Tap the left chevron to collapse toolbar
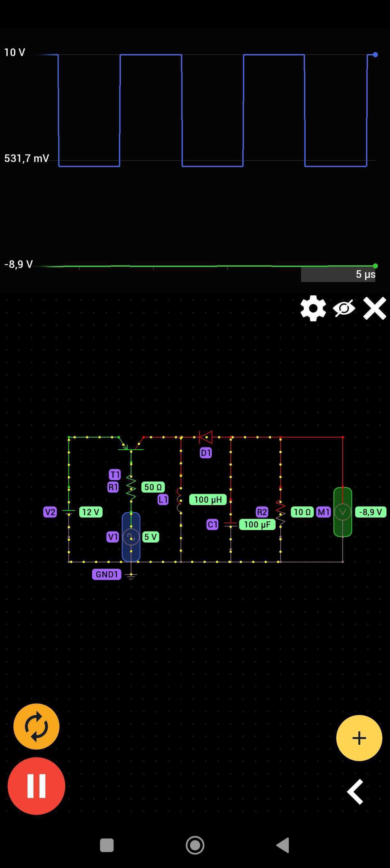Image resolution: width=390 pixels, height=868 pixels. (x=355, y=792)
